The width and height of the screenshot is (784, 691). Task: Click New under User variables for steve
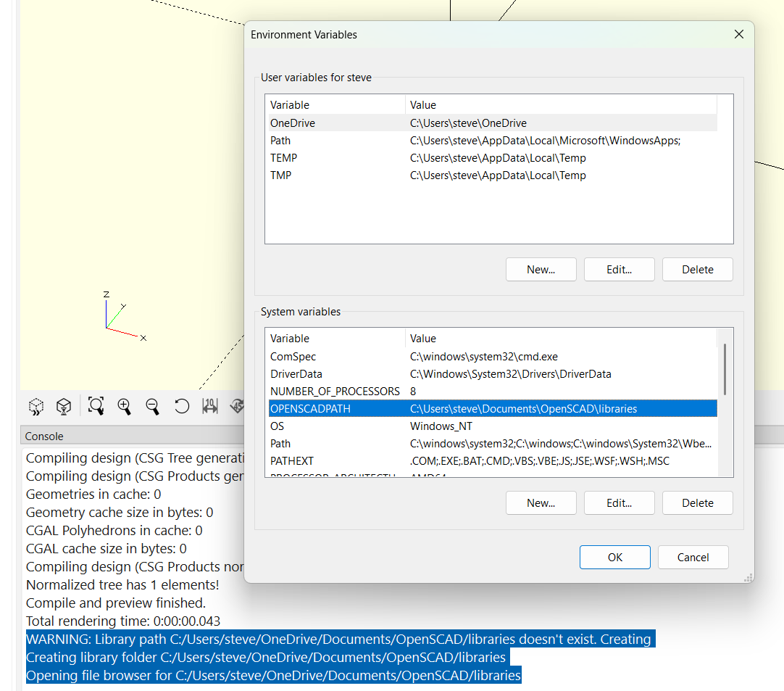[541, 269]
